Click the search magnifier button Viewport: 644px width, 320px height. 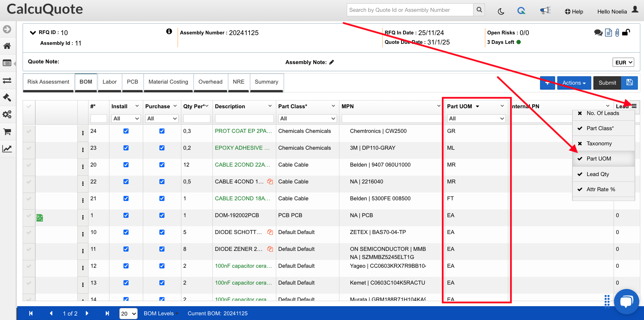coord(479,10)
